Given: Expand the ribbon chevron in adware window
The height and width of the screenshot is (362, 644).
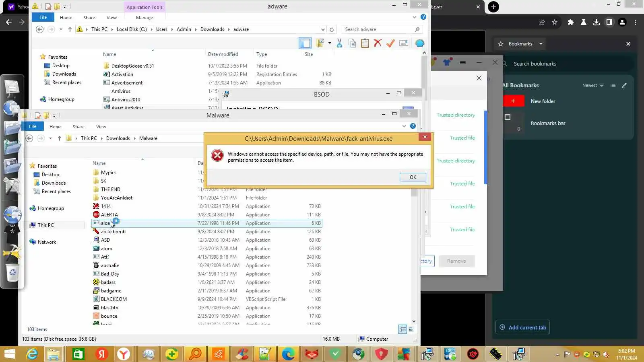Looking at the screenshot, I should (x=415, y=17).
